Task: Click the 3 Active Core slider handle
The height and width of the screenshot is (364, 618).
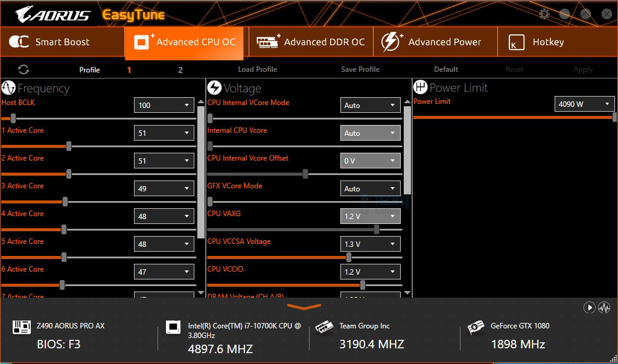Action: pyautogui.click(x=65, y=202)
